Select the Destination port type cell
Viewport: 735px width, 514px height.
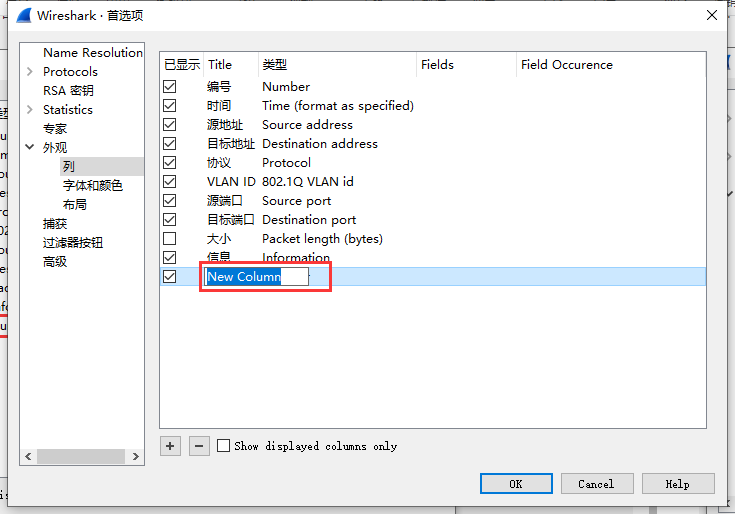pos(309,219)
